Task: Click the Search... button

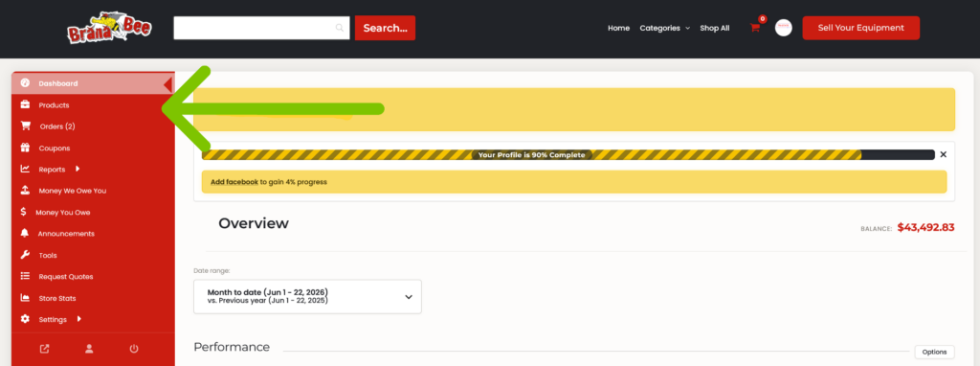Action: click(x=385, y=28)
